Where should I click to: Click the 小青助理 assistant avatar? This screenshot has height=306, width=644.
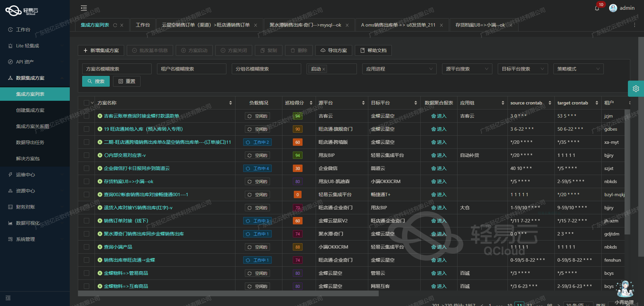(625, 289)
